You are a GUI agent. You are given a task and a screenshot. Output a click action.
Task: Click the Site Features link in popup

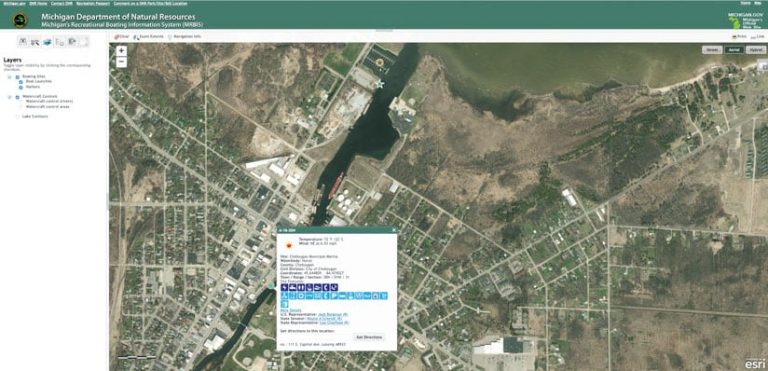(292, 281)
